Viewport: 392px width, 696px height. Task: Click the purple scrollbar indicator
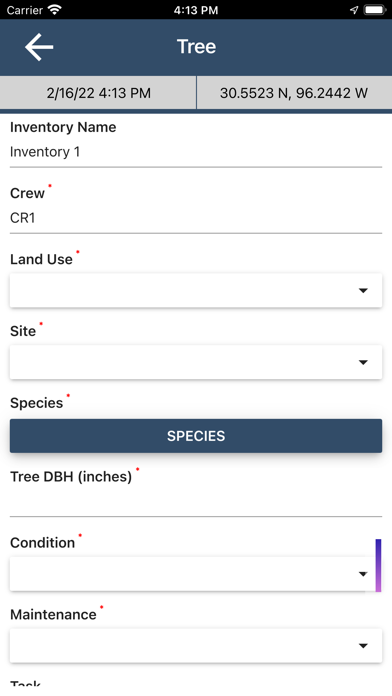(x=378, y=566)
